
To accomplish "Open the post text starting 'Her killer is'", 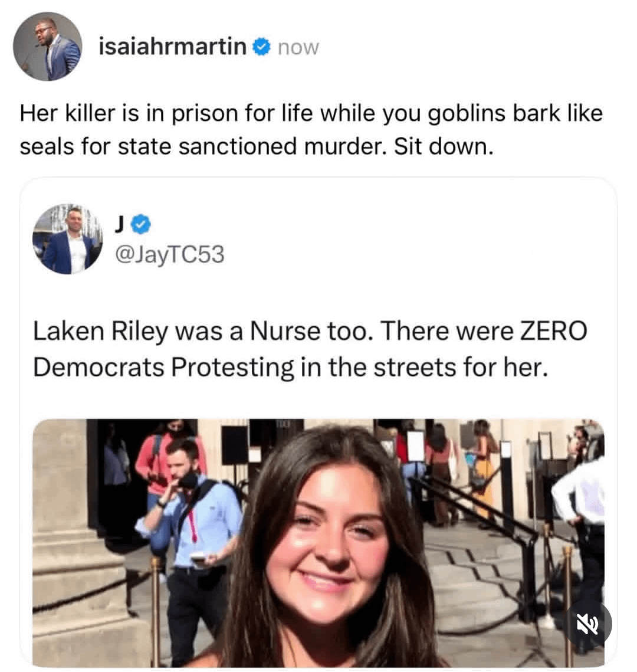I will coord(311,129).
